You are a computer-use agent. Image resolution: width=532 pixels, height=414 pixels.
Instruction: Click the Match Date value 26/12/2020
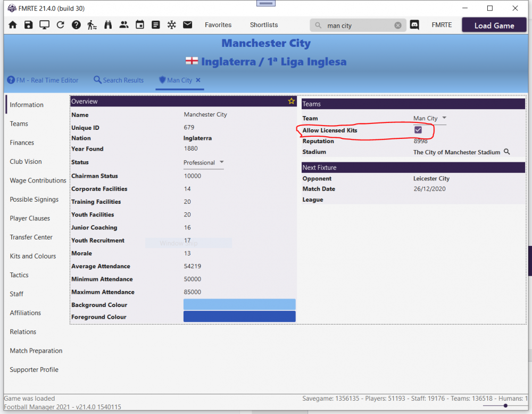(x=429, y=189)
